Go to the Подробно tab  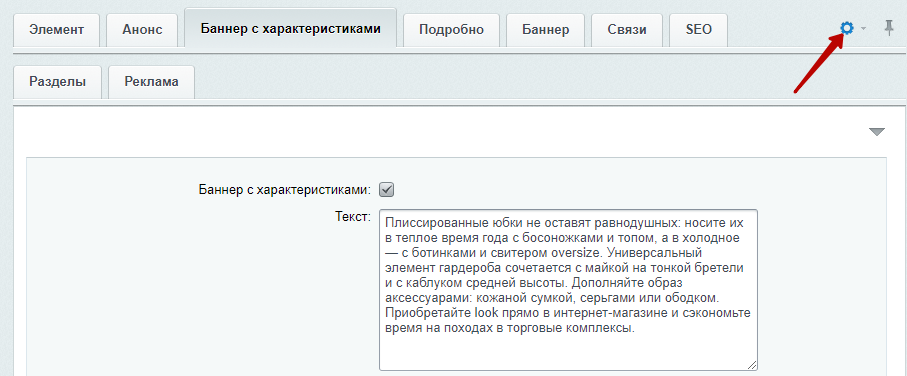pyautogui.click(x=451, y=30)
